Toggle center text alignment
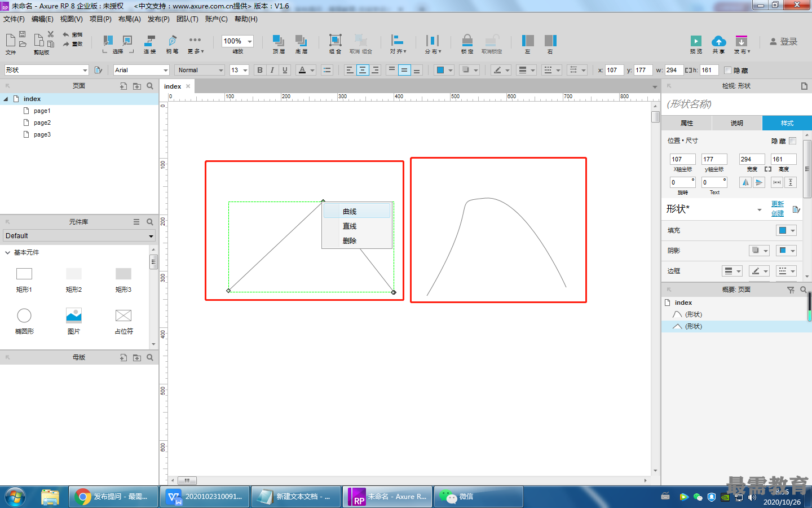The width and height of the screenshot is (812, 508). click(x=363, y=70)
